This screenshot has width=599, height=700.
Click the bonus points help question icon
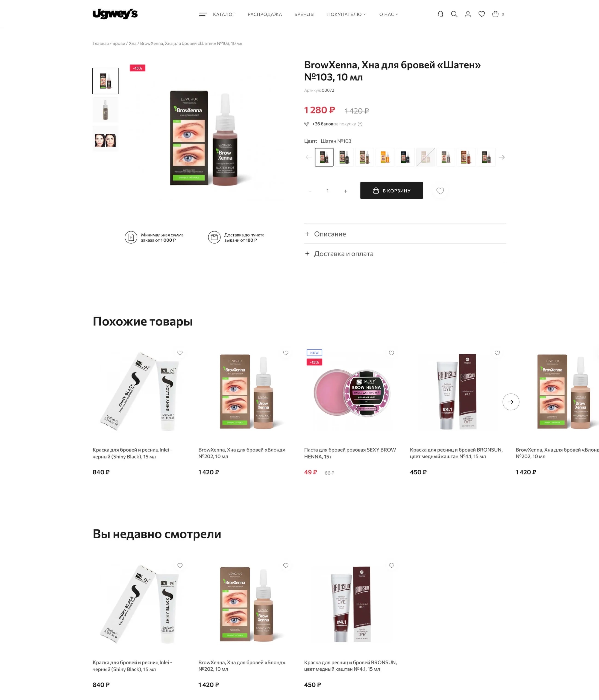coord(360,124)
